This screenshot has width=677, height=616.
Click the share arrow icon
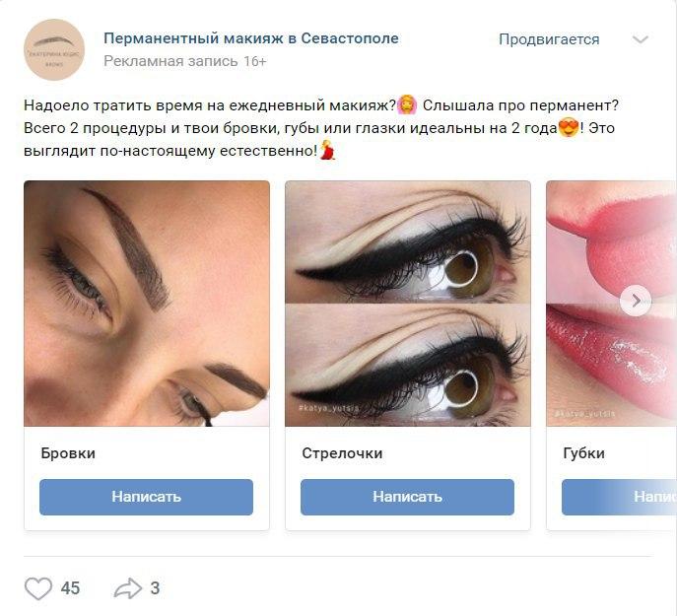[x=128, y=588]
